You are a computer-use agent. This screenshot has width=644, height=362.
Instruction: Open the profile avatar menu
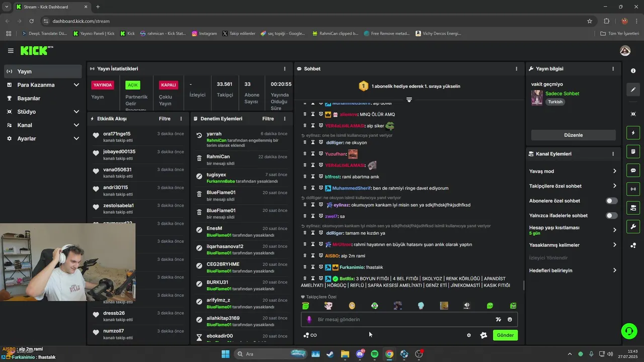(625, 51)
